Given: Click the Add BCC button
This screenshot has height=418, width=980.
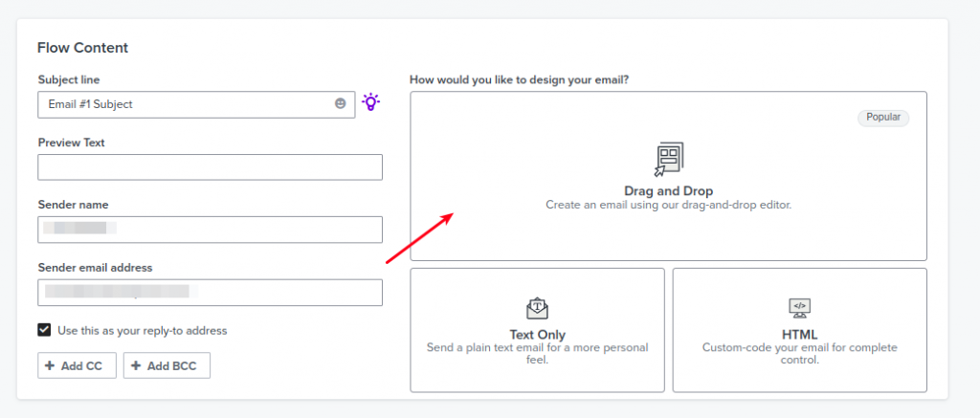Looking at the screenshot, I should (x=167, y=365).
